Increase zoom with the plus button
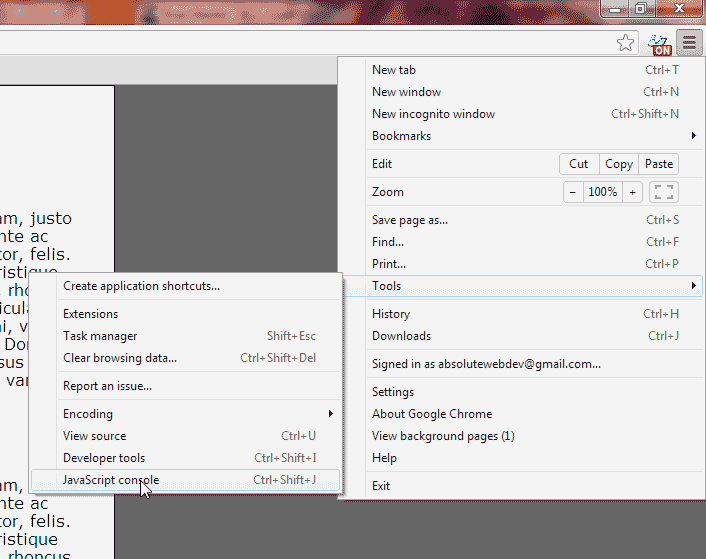 (x=632, y=192)
